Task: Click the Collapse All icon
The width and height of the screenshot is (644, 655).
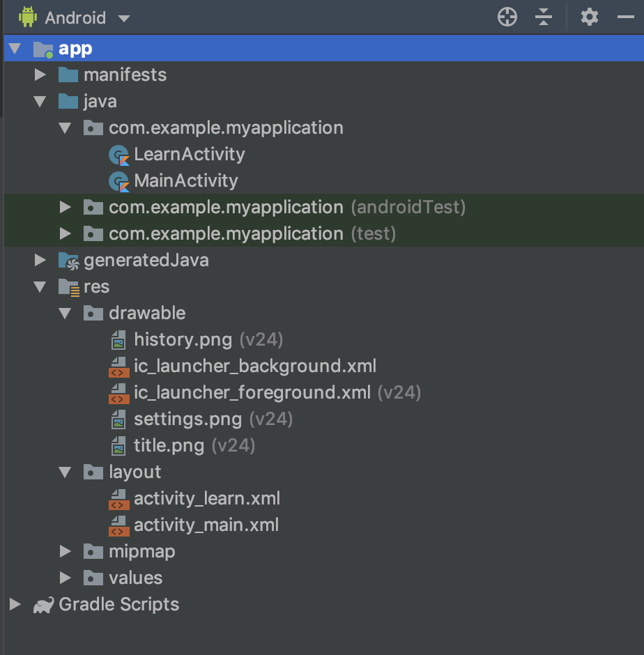Action: [544, 17]
